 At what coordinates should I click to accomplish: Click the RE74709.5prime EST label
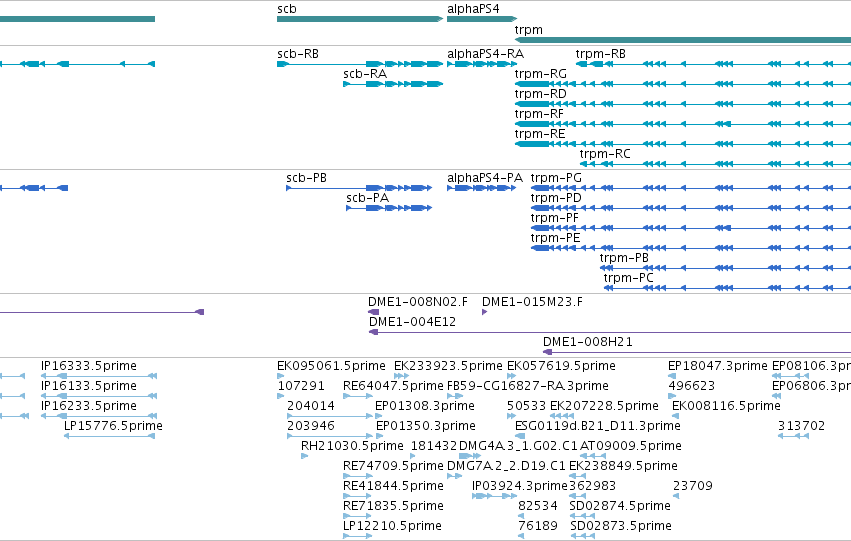(393, 467)
